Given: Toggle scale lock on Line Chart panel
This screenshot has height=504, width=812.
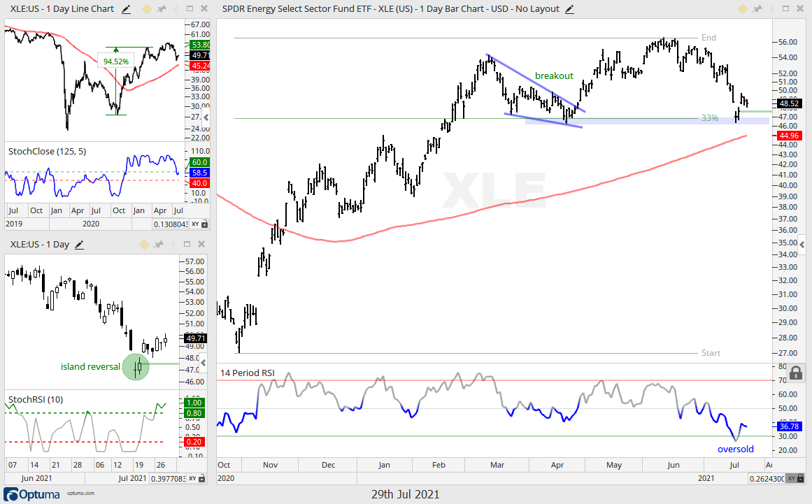Looking at the screenshot, I should (x=204, y=224).
